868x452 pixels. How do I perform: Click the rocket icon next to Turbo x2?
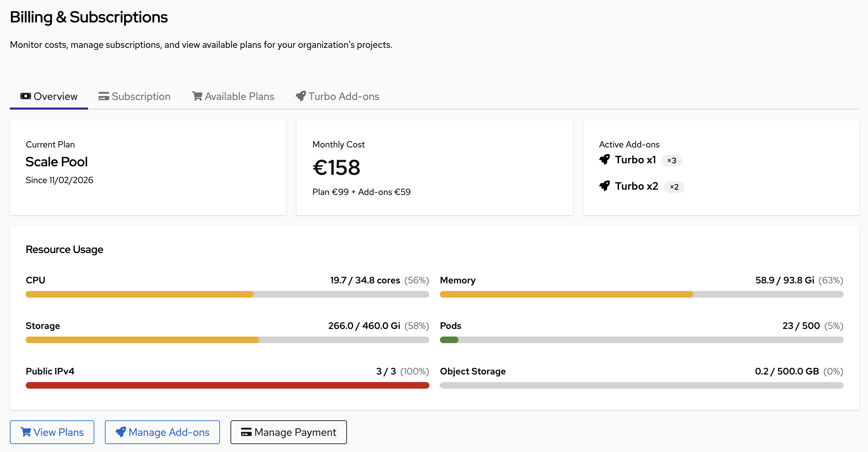pos(604,186)
